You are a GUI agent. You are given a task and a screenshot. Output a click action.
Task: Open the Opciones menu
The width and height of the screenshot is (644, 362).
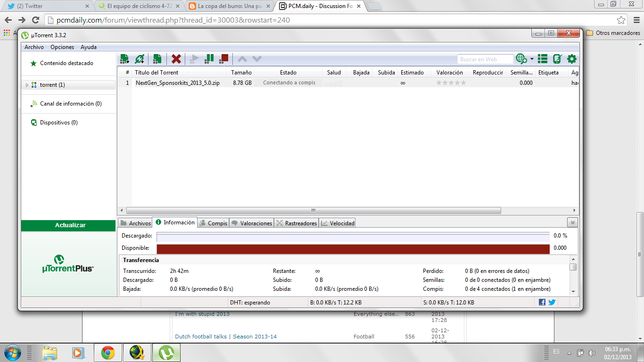coord(62,47)
